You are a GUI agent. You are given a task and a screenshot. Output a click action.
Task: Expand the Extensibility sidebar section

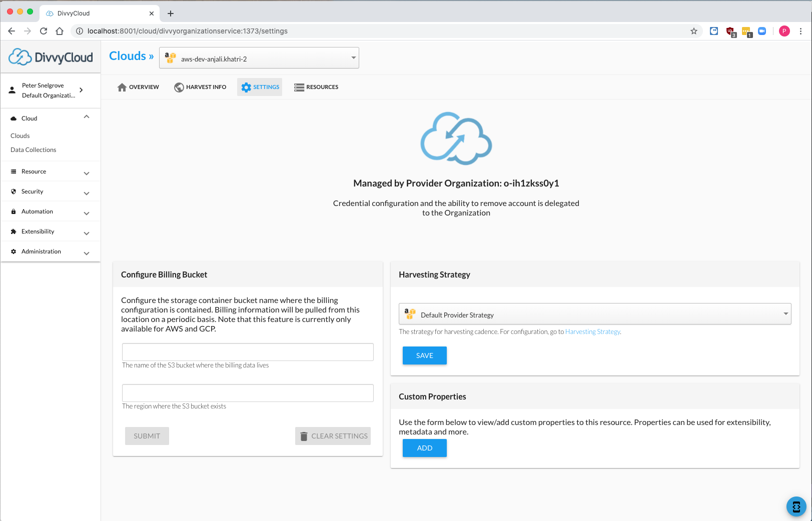coord(51,231)
